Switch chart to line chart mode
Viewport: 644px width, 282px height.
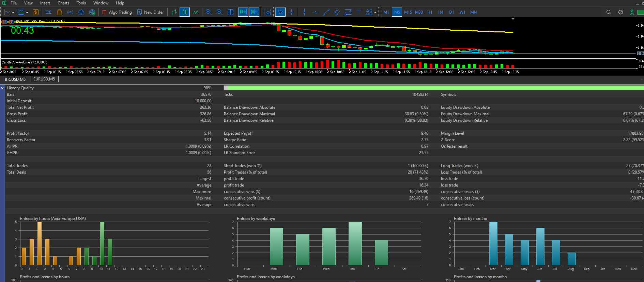pyautogui.click(x=196, y=12)
